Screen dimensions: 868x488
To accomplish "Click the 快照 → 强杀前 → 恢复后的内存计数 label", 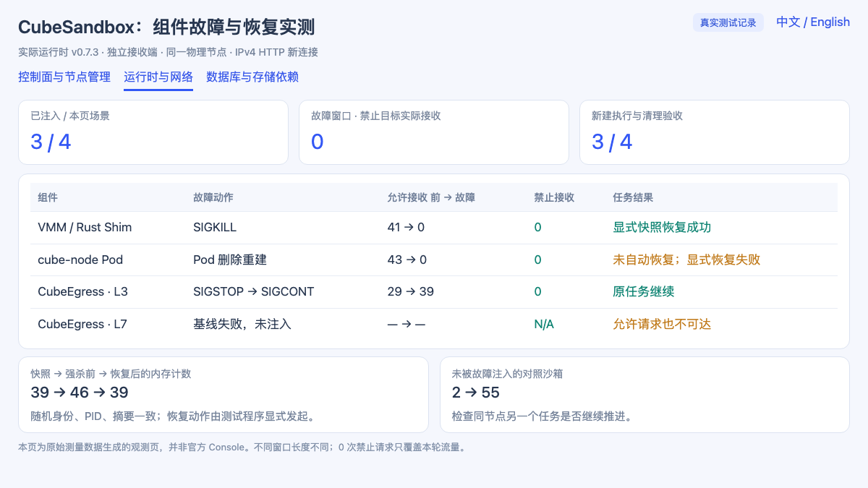I will [x=111, y=374].
